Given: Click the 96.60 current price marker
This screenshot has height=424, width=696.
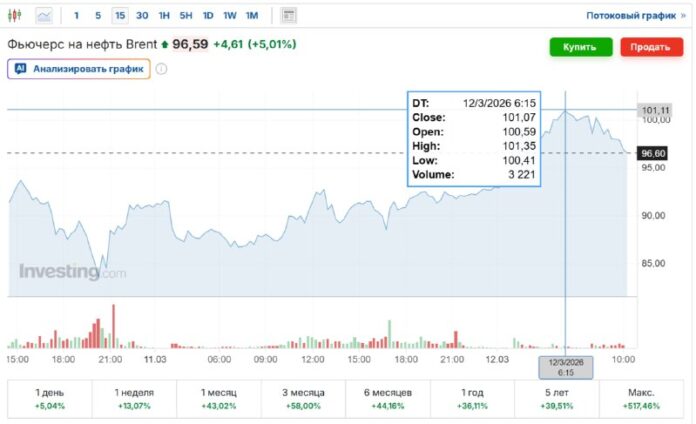Looking at the screenshot, I should (652, 153).
